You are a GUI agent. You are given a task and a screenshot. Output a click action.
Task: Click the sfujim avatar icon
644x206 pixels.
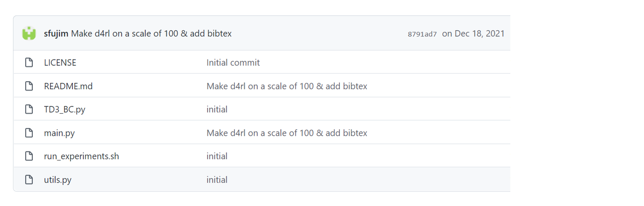[x=29, y=33]
